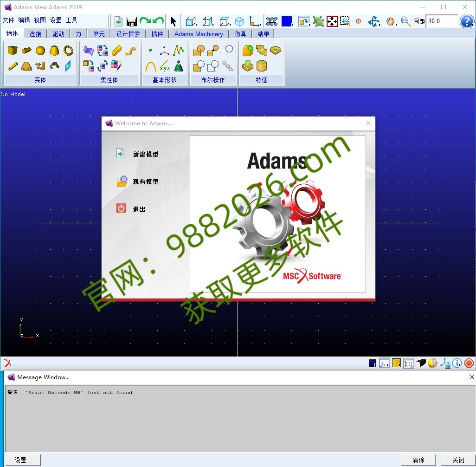Click the 间距 increment field showing 30.0

(441, 21)
